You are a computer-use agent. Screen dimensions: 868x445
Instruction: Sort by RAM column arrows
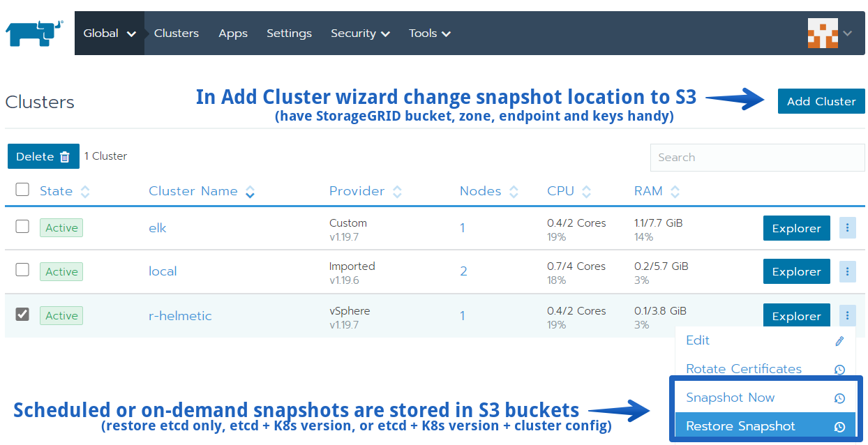click(x=675, y=192)
